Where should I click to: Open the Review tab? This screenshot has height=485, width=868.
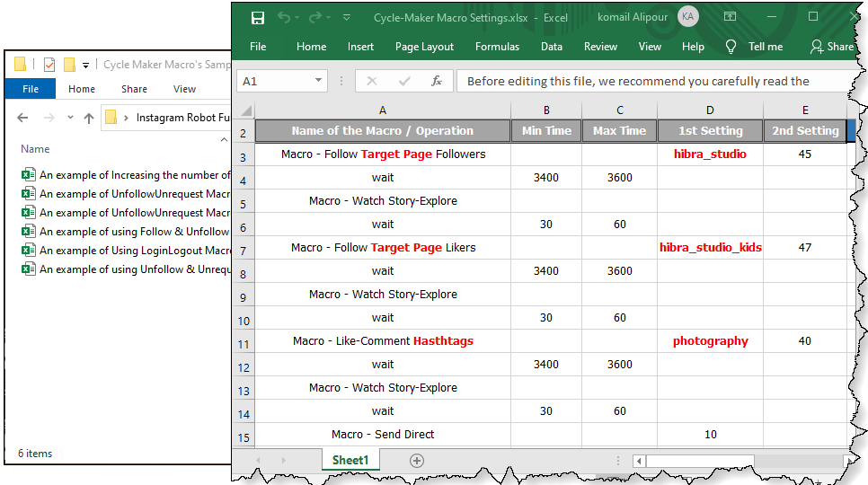600,47
